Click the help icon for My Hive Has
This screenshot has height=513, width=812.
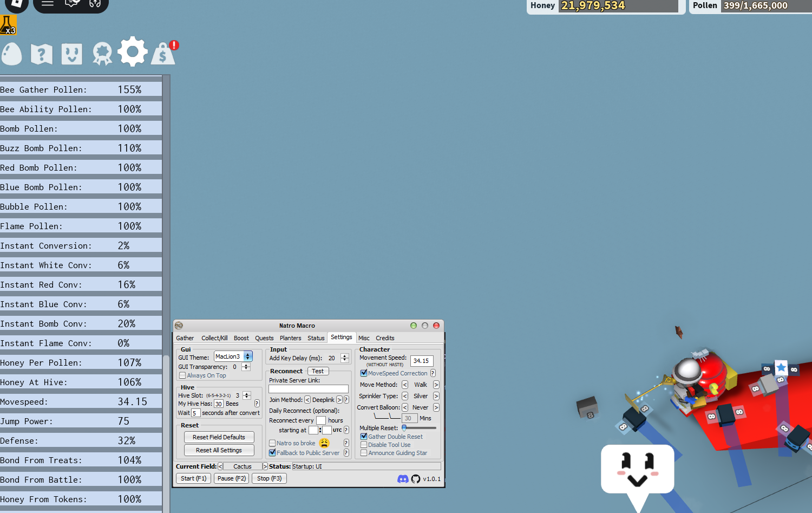(257, 404)
